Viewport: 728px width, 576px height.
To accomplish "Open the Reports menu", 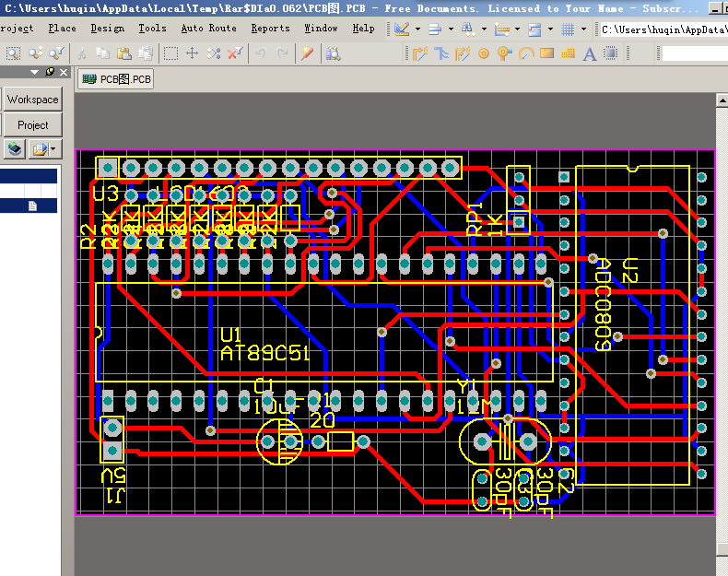I will [x=270, y=29].
